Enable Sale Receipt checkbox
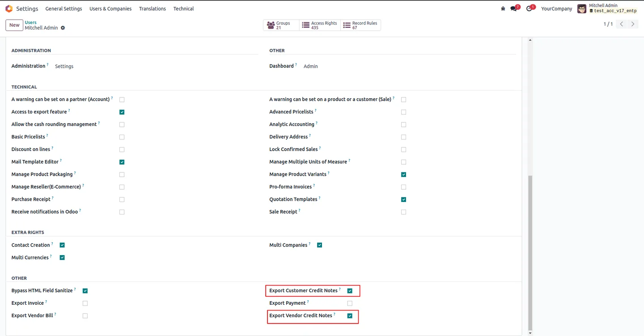The height and width of the screenshot is (336, 644). (x=403, y=212)
